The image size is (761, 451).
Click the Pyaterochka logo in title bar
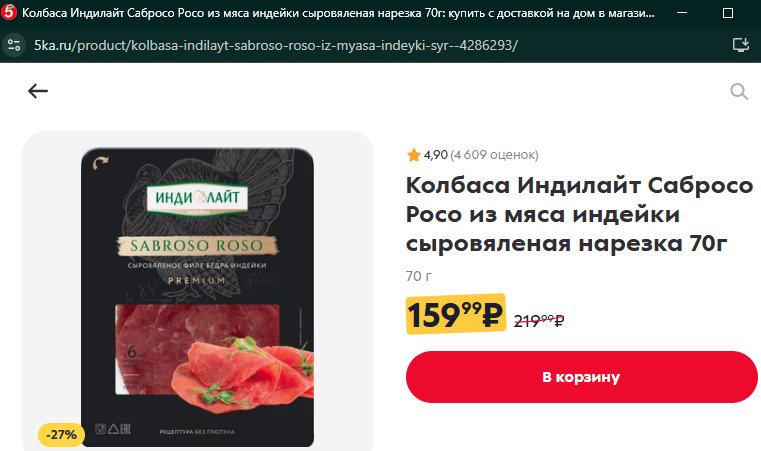(9, 13)
